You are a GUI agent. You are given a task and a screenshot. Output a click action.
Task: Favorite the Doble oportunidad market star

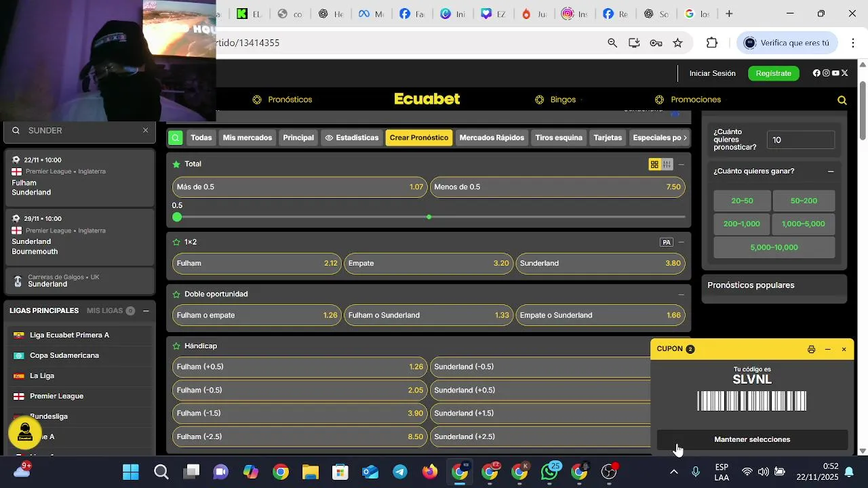pos(176,294)
